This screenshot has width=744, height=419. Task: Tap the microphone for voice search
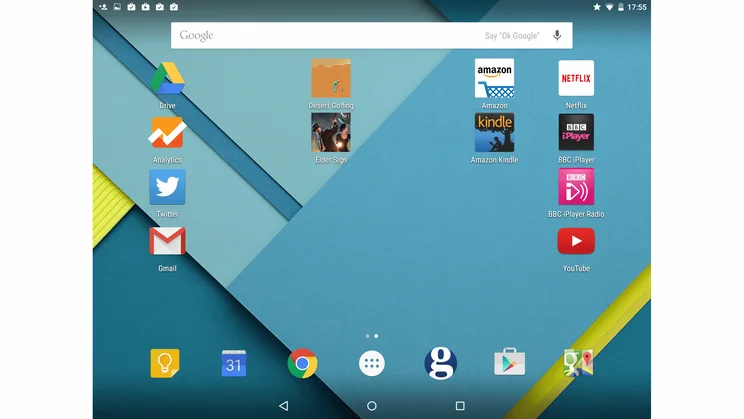[557, 35]
